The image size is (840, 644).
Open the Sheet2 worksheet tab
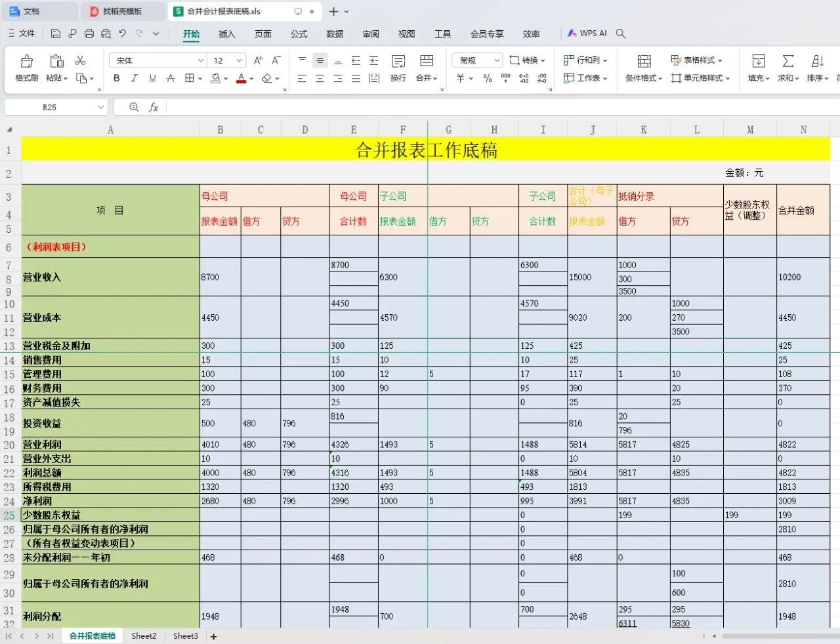coord(144,635)
